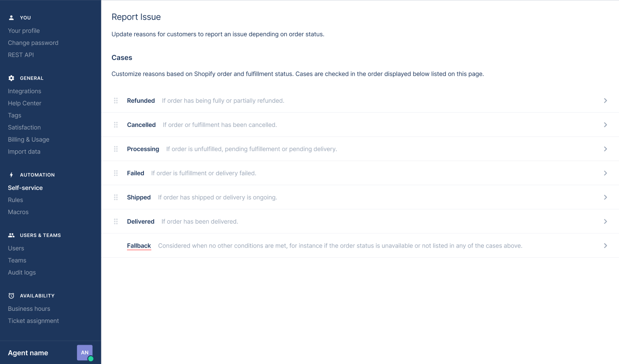Open the Fallback case link

[139, 246]
